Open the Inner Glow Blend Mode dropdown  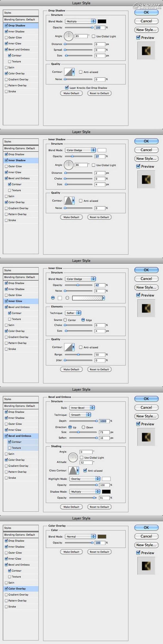point(80,279)
